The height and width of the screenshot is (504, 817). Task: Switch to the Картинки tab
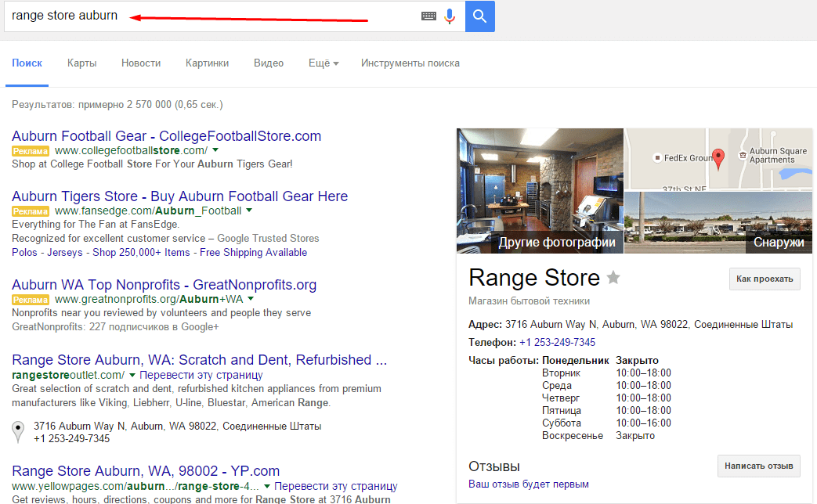coord(207,63)
